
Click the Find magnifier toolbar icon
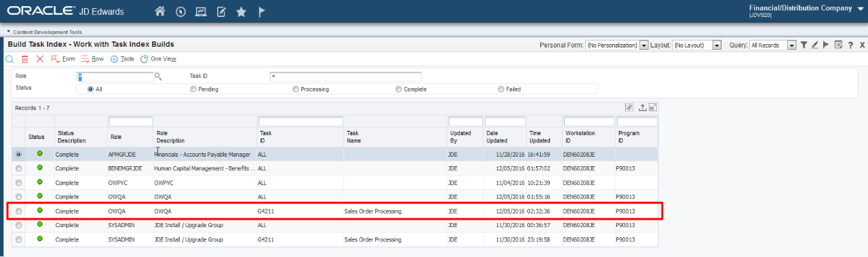coord(10,59)
